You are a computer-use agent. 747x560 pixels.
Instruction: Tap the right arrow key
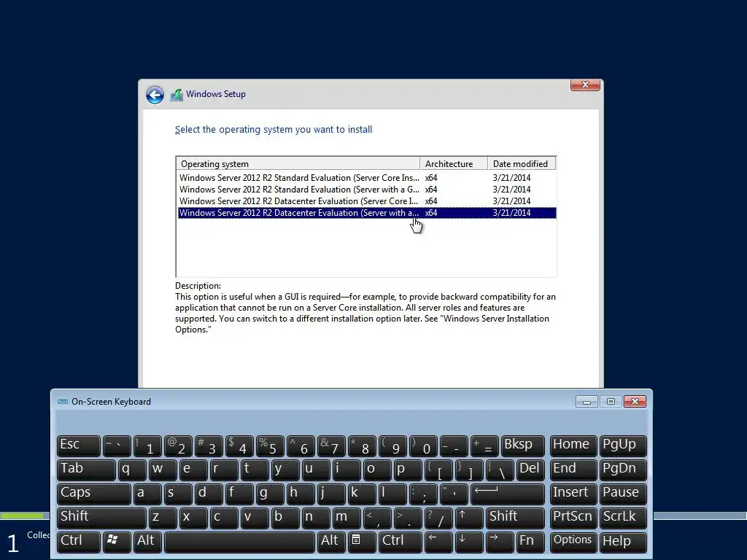[500, 542]
